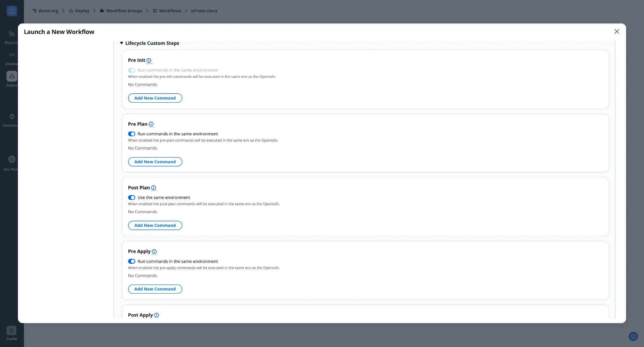Open the Develop code icon in sidebar
644x347 pixels.
point(12,55)
